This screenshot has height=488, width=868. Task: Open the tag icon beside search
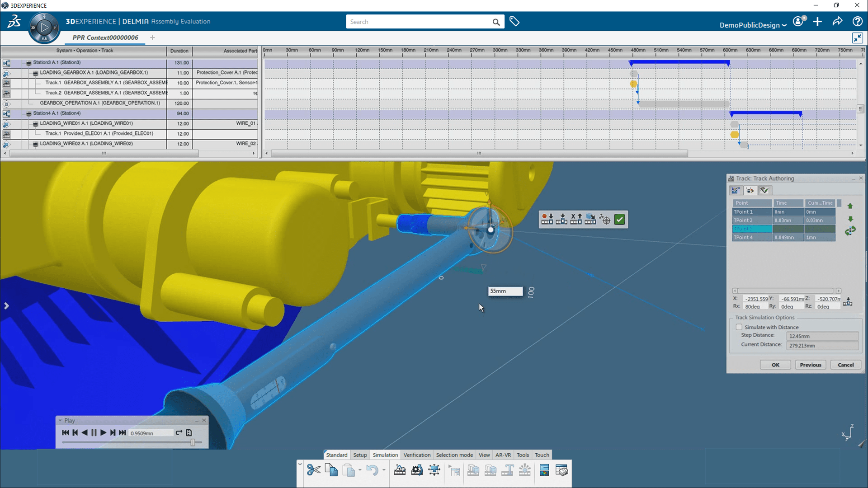[x=514, y=21]
